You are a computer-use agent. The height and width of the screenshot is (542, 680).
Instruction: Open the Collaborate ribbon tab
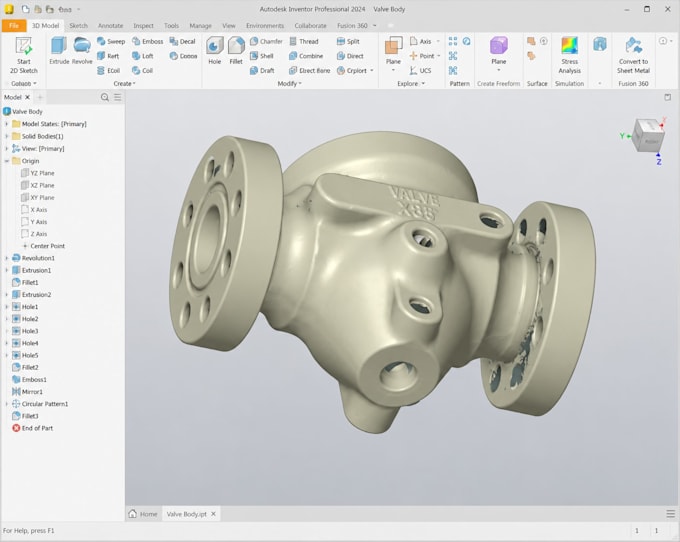(x=311, y=26)
